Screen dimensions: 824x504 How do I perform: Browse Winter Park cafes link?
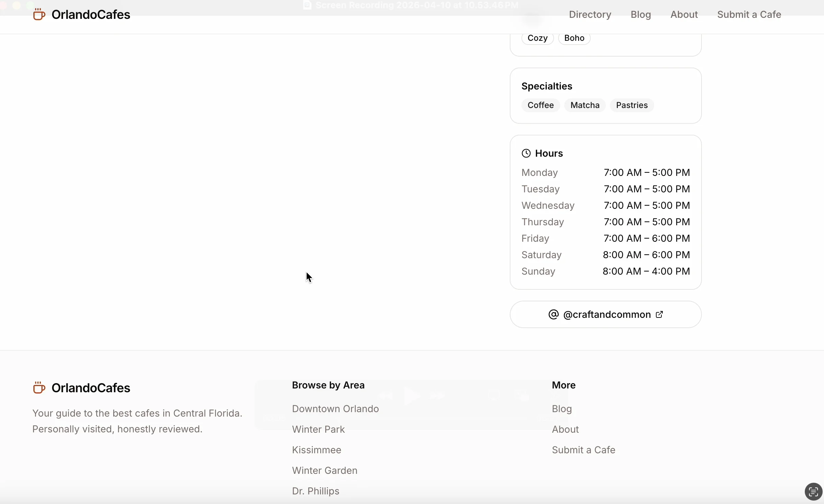(x=318, y=429)
